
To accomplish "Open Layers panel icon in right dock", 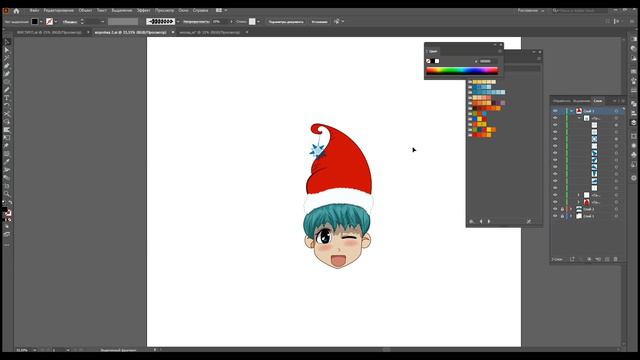I will pyautogui.click(x=633, y=122).
